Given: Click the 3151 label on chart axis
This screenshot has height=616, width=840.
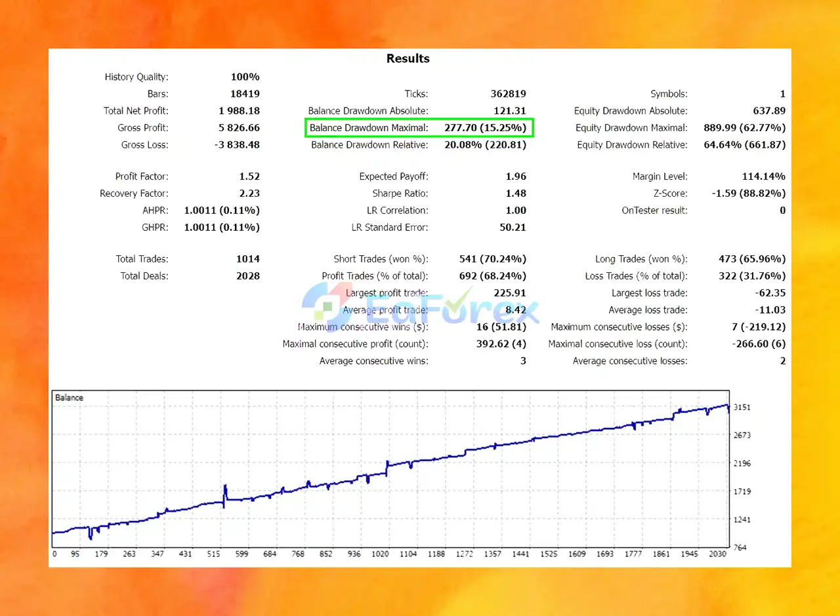Looking at the screenshot, I should 742,407.
